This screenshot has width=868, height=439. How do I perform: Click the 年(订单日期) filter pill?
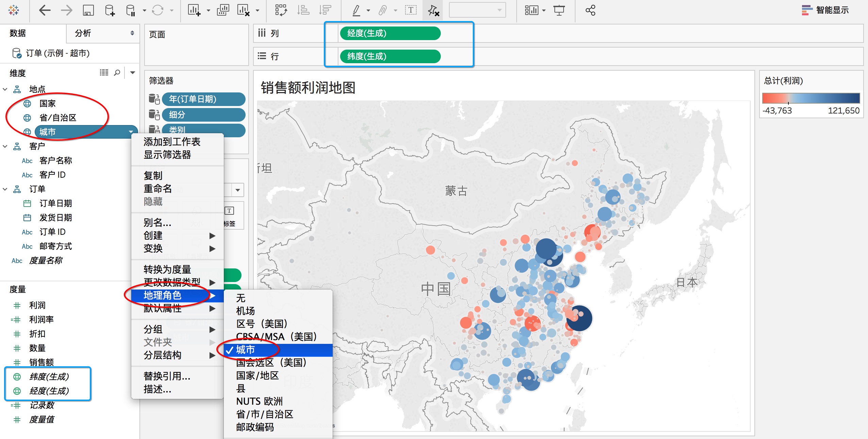[203, 99]
